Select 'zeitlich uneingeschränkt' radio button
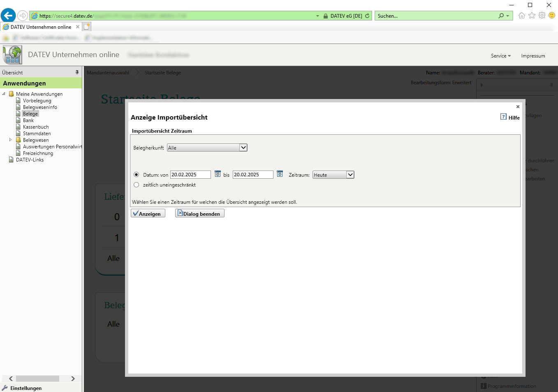The height and width of the screenshot is (392, 558). coord(137,185)
